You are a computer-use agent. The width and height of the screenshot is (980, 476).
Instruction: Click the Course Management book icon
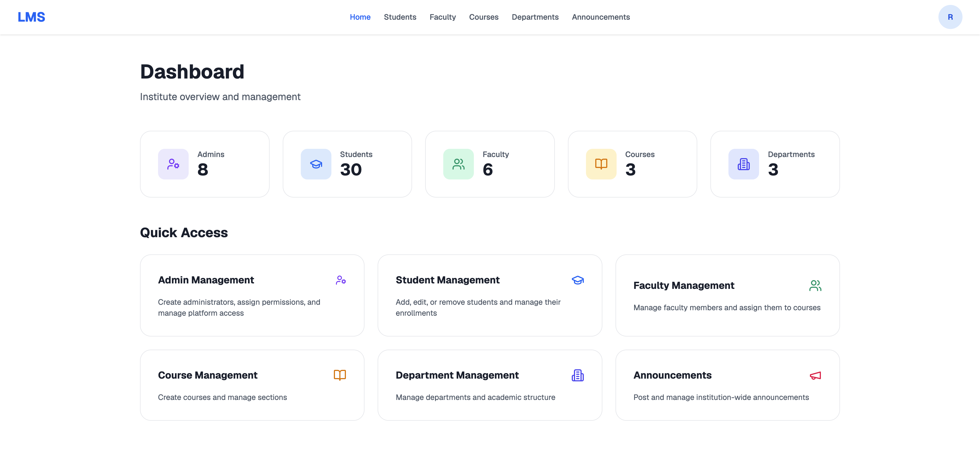pos(340,375)
